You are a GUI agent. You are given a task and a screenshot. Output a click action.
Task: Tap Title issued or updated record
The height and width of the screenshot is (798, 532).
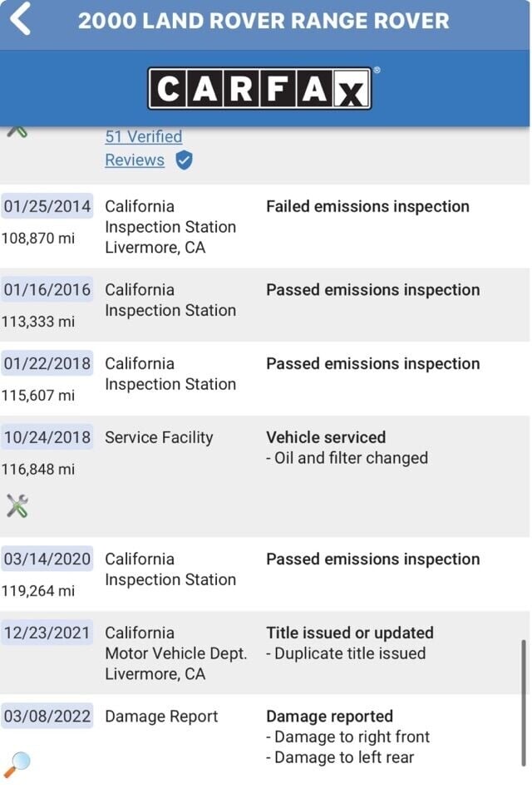[x=349, y=633]
